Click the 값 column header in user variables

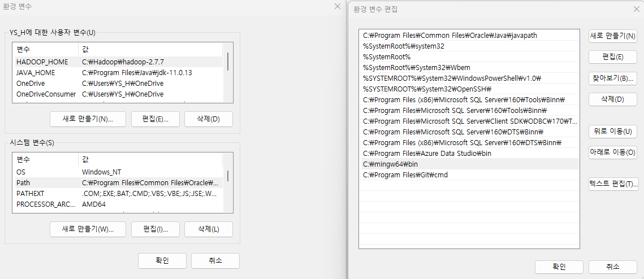[150, 49]
